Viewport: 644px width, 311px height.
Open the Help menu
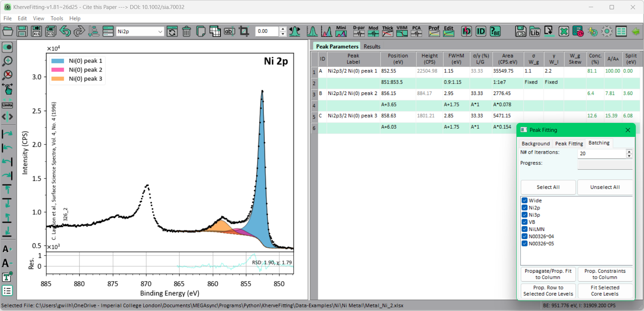75,18
